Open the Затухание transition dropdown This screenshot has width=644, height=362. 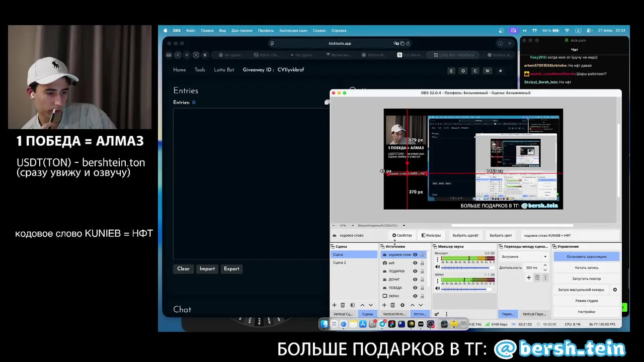pyautogui.click(x=524, y=256)
